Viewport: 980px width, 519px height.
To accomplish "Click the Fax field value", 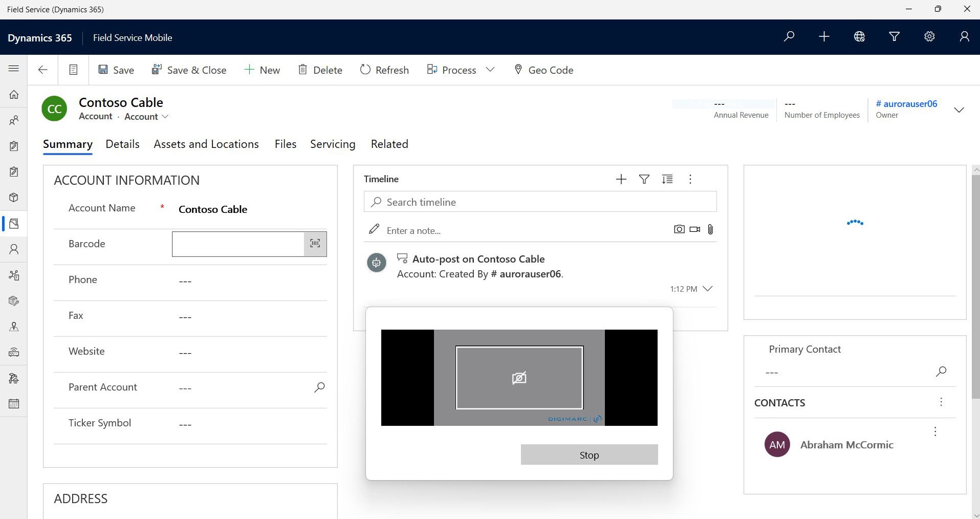I will coord(185,317).
